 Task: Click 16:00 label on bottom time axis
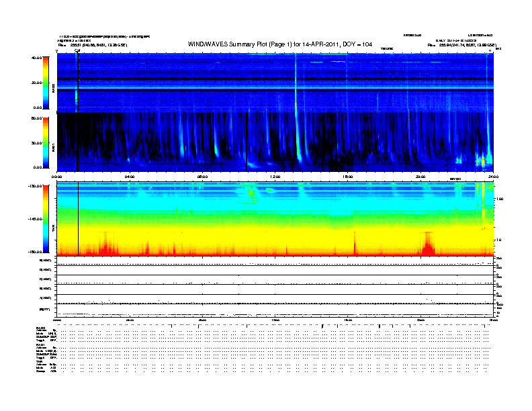[x=348, y=320]
